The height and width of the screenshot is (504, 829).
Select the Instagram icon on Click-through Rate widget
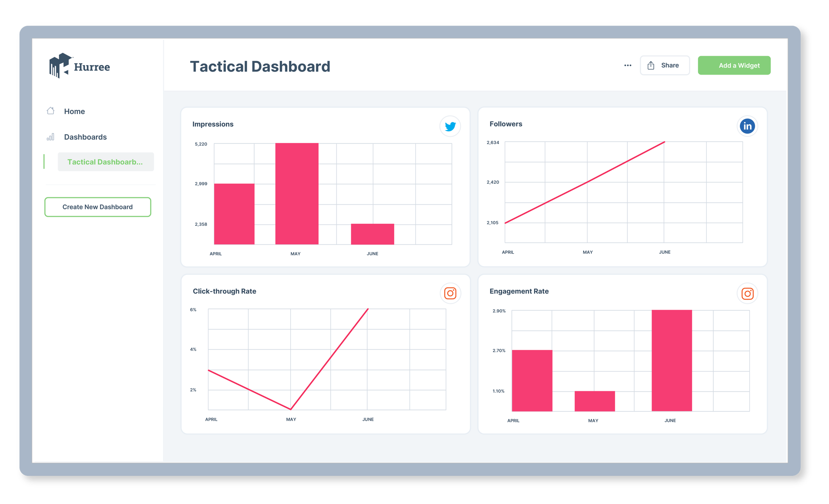(x=450, y=293)
